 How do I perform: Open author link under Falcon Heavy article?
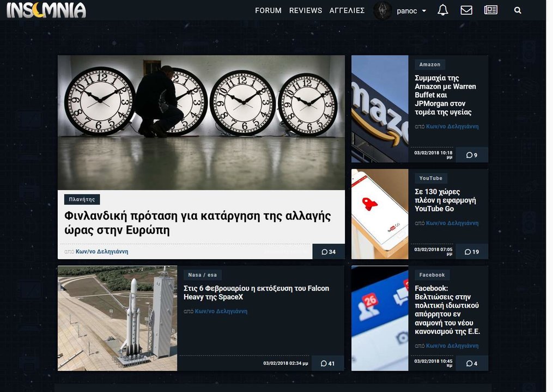tap(221, 311)
